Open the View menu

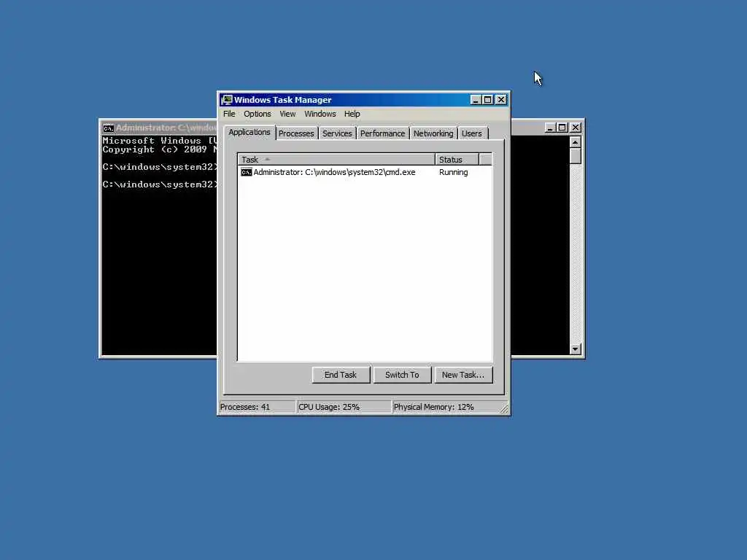[287, 114]
